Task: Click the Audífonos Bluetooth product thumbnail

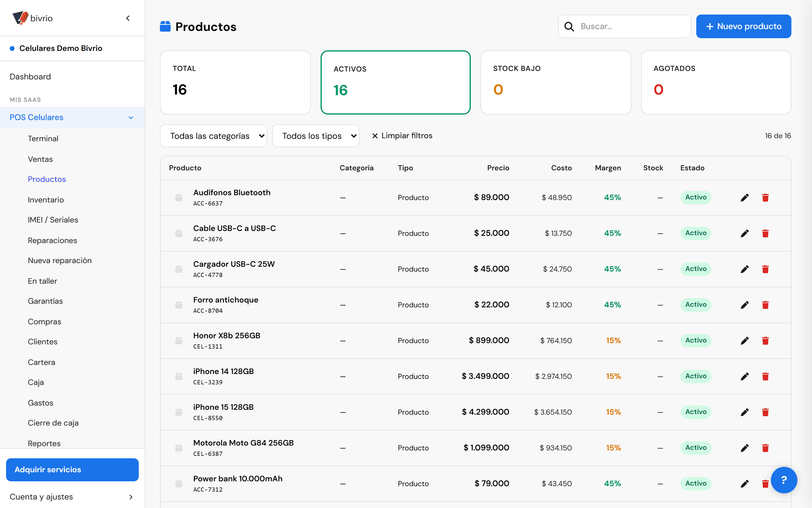Action: tap(179, 198)
